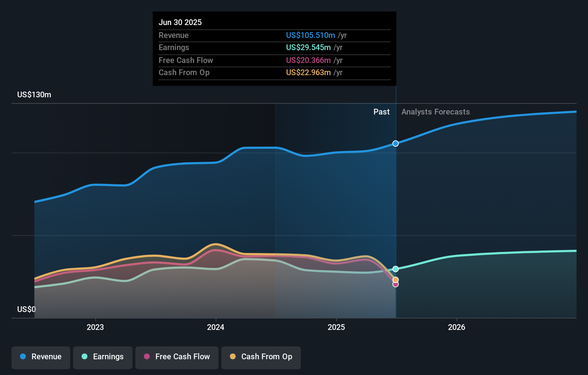Select the teal Earnings data point marker
588x375 pixels.
[x=395, y=269]
